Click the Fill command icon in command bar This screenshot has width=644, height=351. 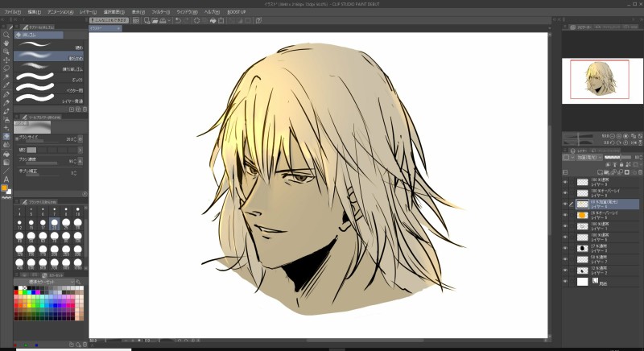(x=213, y=20)
